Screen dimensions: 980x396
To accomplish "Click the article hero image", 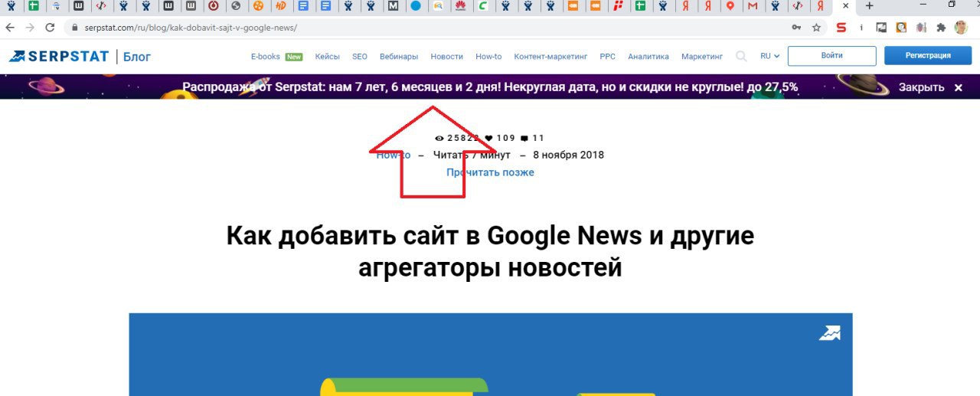I will coord(490,355).
